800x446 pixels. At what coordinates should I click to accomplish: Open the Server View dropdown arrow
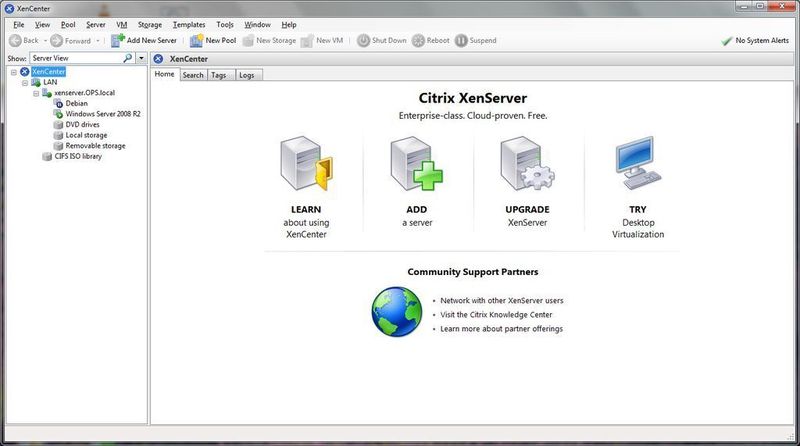click(x=141, y=58)
